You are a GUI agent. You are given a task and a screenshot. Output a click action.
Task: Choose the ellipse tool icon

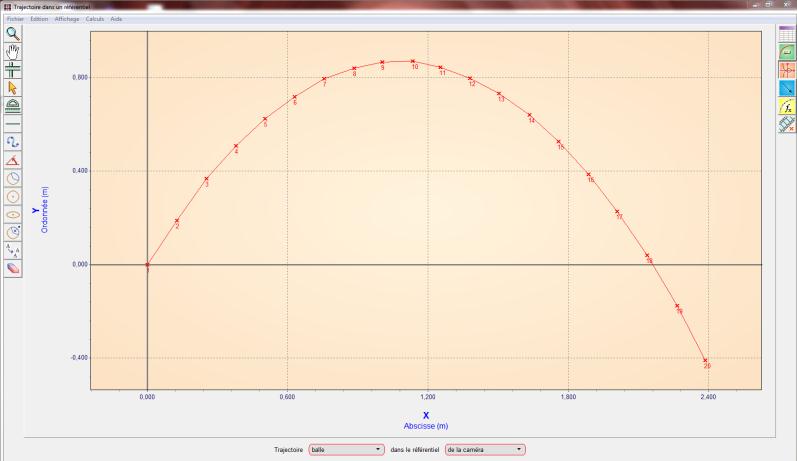point(13,214)
